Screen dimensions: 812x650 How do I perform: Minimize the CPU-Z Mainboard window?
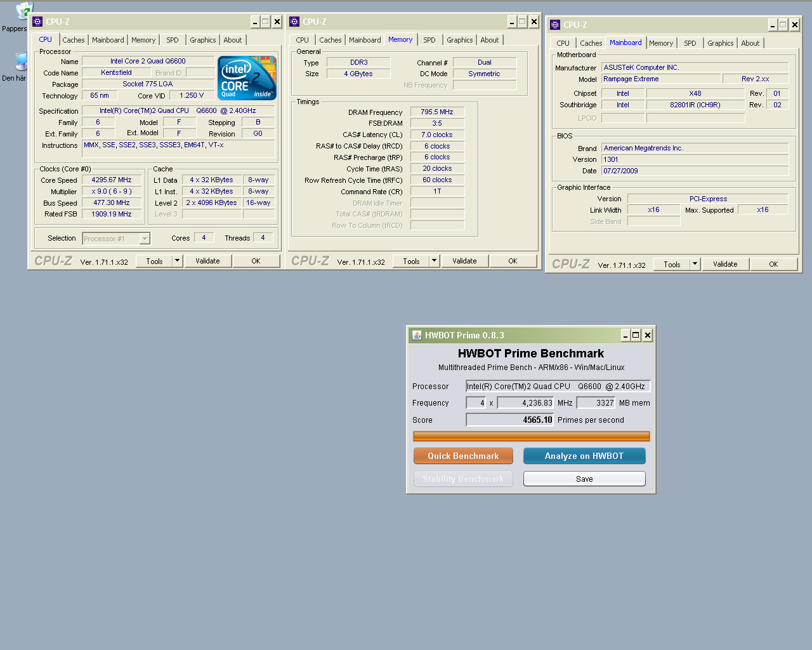tap(773, 25)
